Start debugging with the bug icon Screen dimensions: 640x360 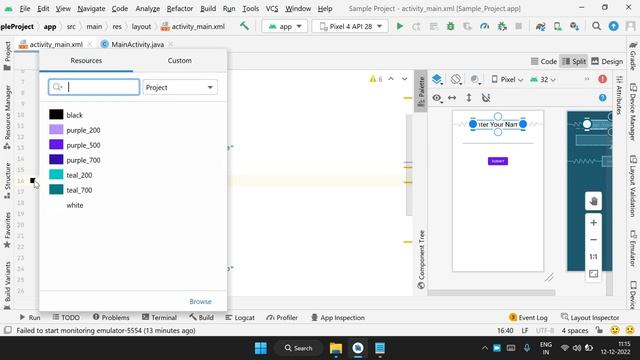(x=450, y=26)
